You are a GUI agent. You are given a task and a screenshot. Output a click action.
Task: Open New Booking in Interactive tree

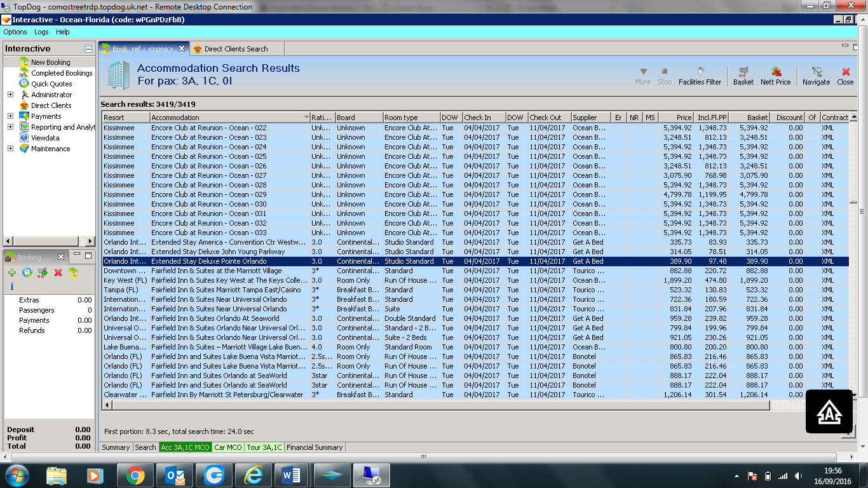[50, 62]
